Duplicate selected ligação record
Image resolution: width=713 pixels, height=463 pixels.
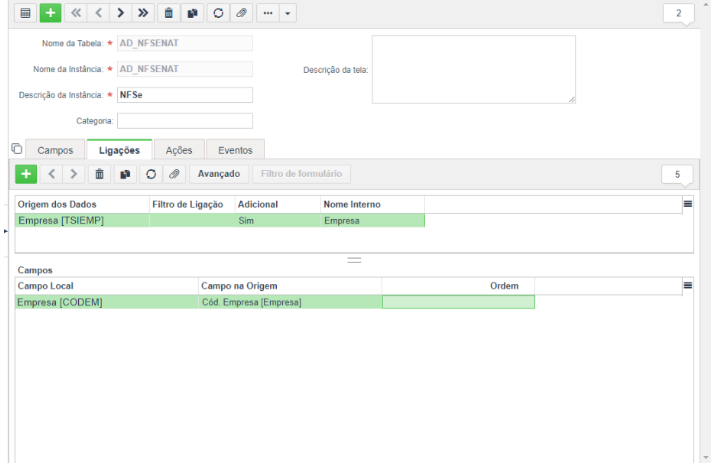click(x=125, y=174)
